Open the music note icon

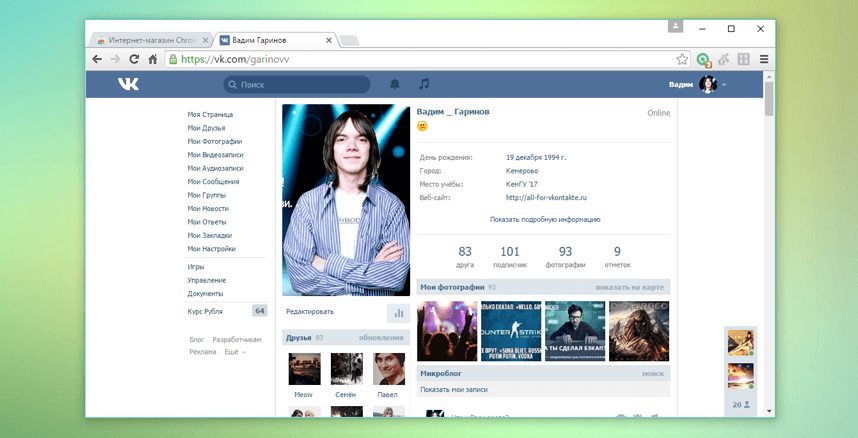[x=424, y=84]
